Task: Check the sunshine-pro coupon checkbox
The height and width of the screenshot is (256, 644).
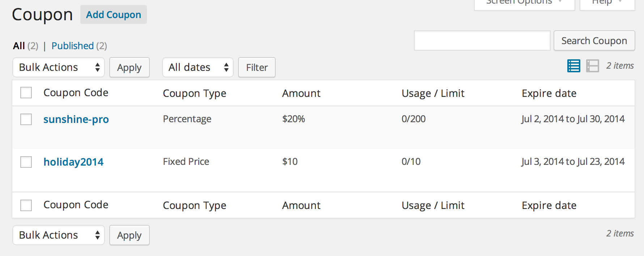Action: (x=26, y=119)
